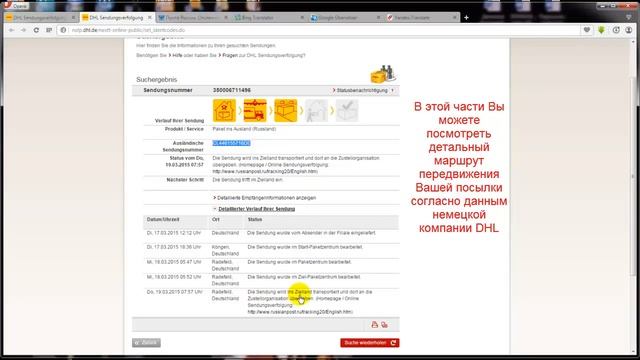Open tab menu icon at far right of tab bar

pos(629,18)
